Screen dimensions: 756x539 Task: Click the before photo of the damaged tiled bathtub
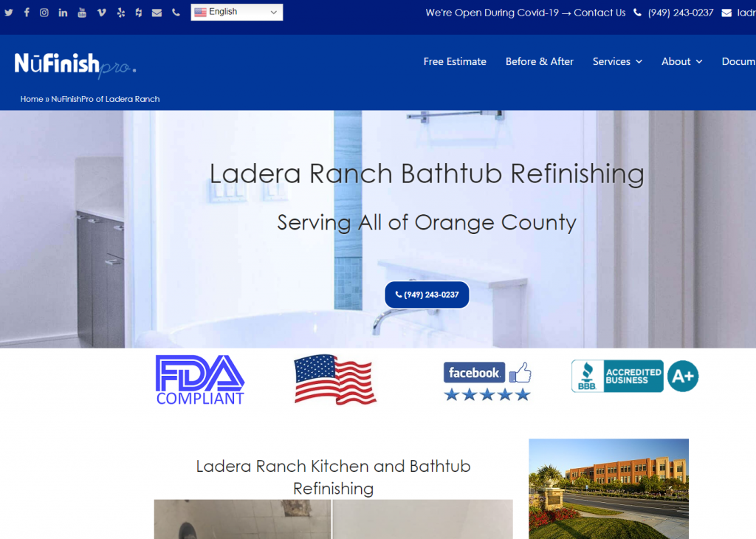click(242, 519)
